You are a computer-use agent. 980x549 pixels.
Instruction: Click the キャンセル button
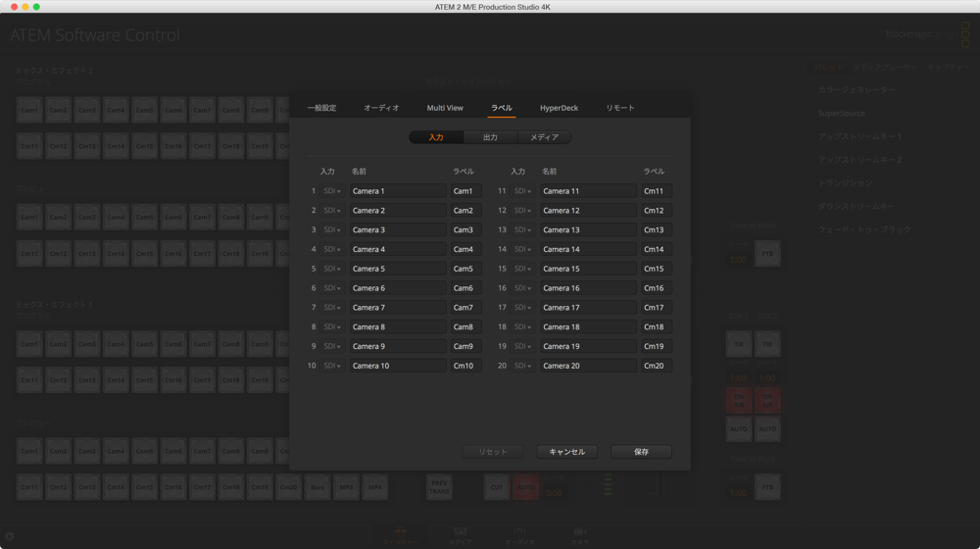[x=566, y=452]
